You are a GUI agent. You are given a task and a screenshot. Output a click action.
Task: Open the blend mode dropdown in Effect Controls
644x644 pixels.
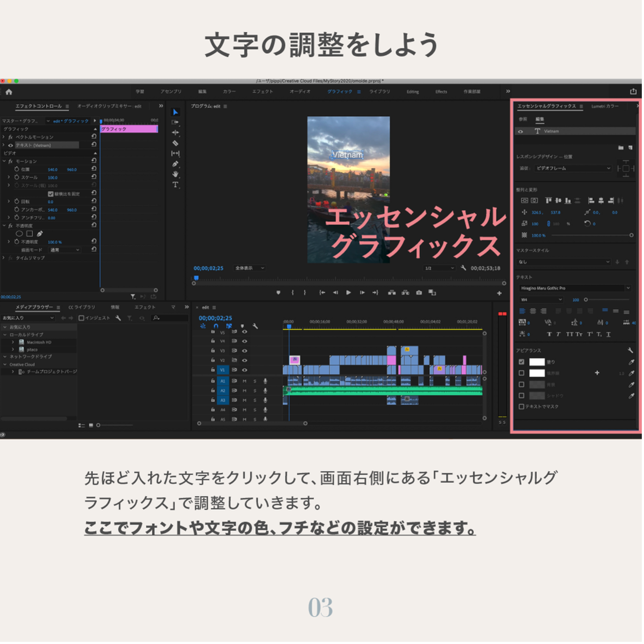click(x=65, y=251)
